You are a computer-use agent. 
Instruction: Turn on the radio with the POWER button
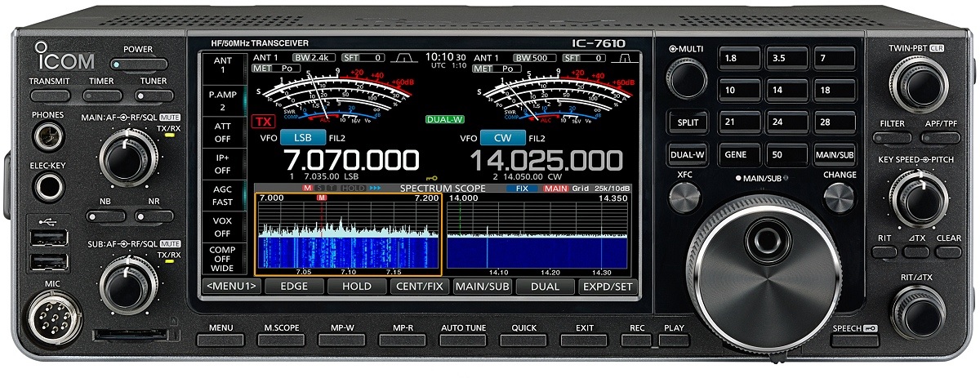(138, 64)
